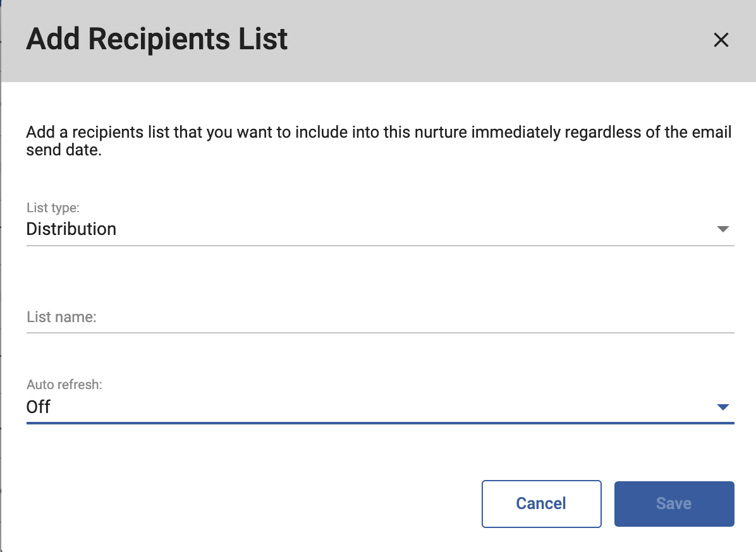Image resolution: width=756 pixels, height=552 pixels.
Task: Click the underline beneath List name field
Action: click(x=379, y=332)
